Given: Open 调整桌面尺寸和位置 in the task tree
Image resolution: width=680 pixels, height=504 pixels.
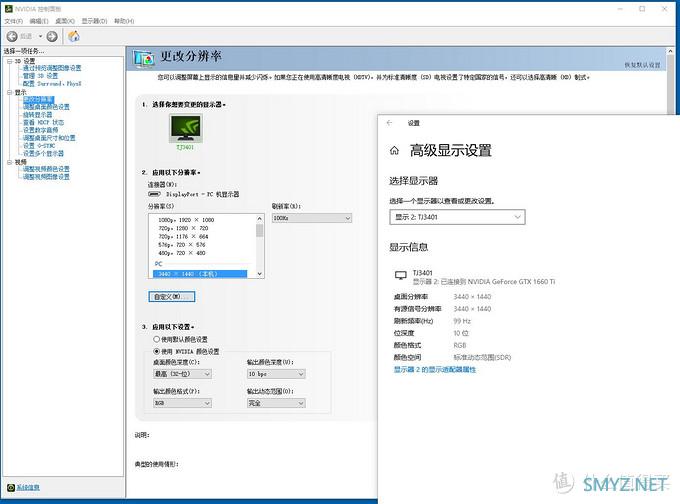Looking at the screenshot, I should (x=49, y=138).
